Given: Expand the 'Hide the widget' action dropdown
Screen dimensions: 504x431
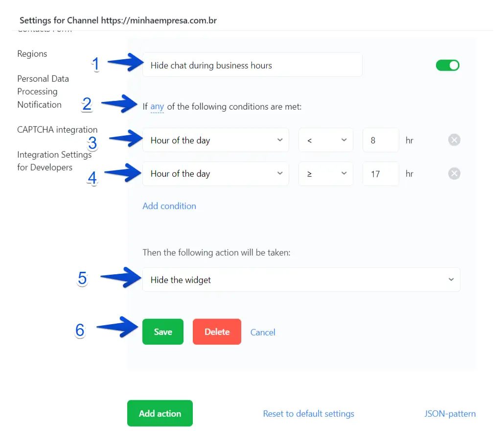Looking at the screenshot, I should [x=301, y=280].
